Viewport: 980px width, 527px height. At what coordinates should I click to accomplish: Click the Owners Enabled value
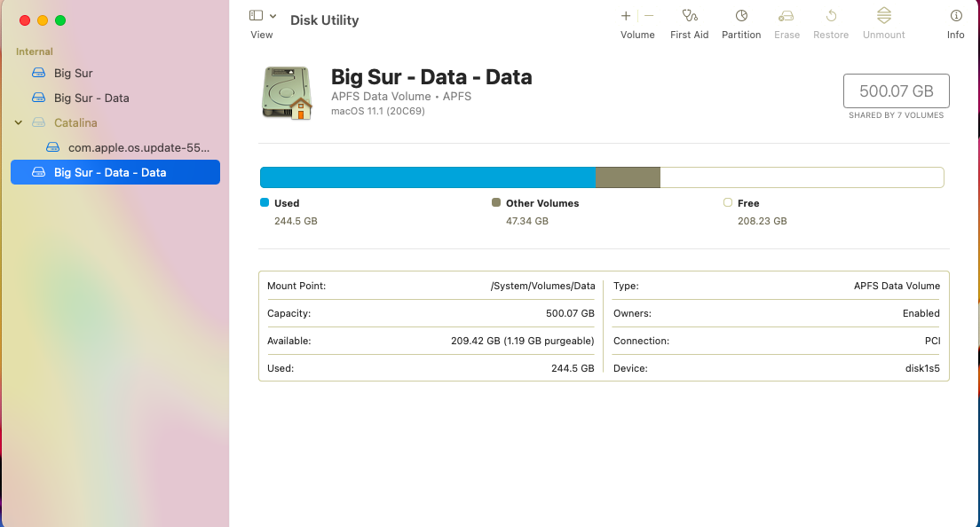921,313
